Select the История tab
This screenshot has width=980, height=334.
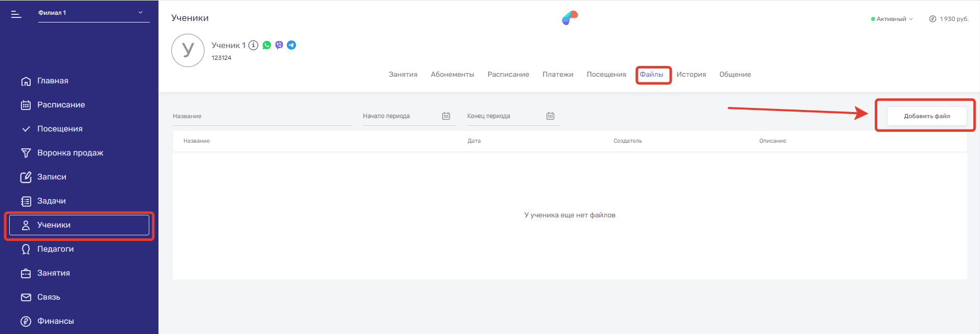click(691, 75)
